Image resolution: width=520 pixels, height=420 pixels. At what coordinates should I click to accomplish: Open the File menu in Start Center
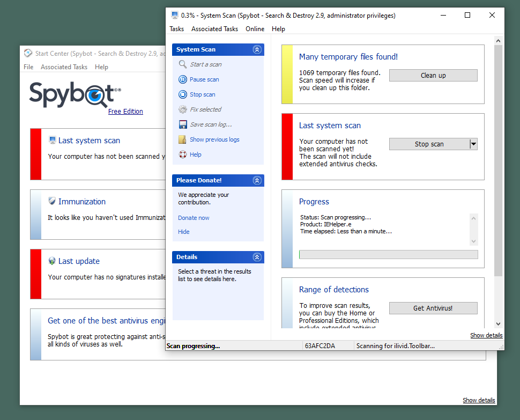click(x=28, y=67)
